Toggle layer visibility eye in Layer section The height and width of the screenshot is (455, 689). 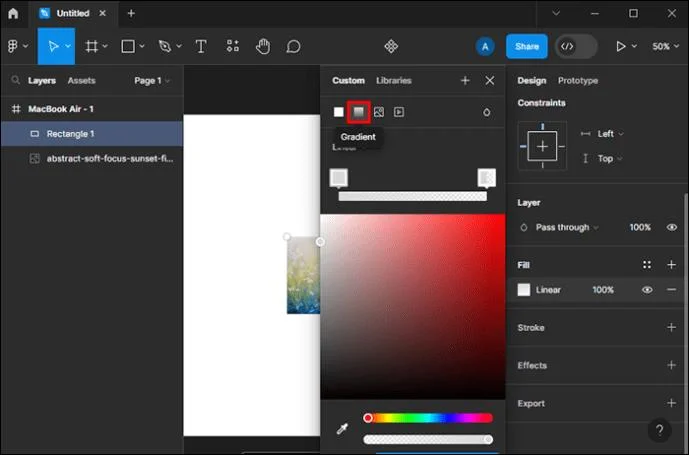[671, 227]
